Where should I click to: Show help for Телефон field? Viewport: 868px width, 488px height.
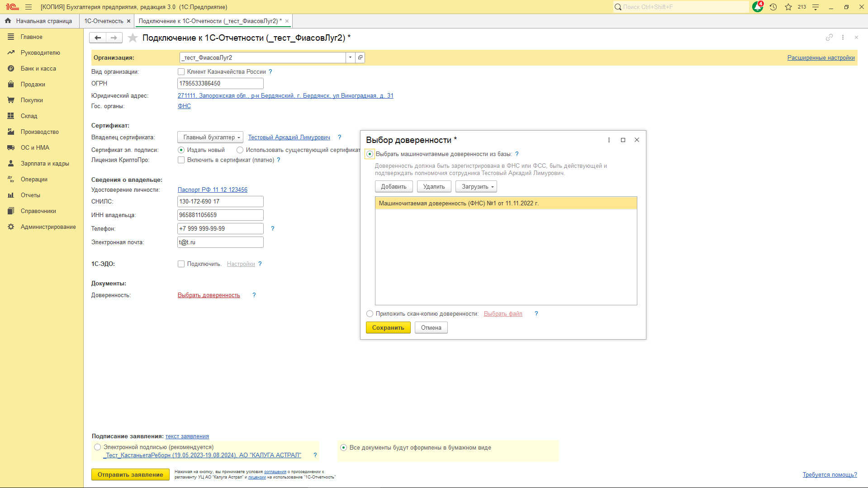pos(272,228)
